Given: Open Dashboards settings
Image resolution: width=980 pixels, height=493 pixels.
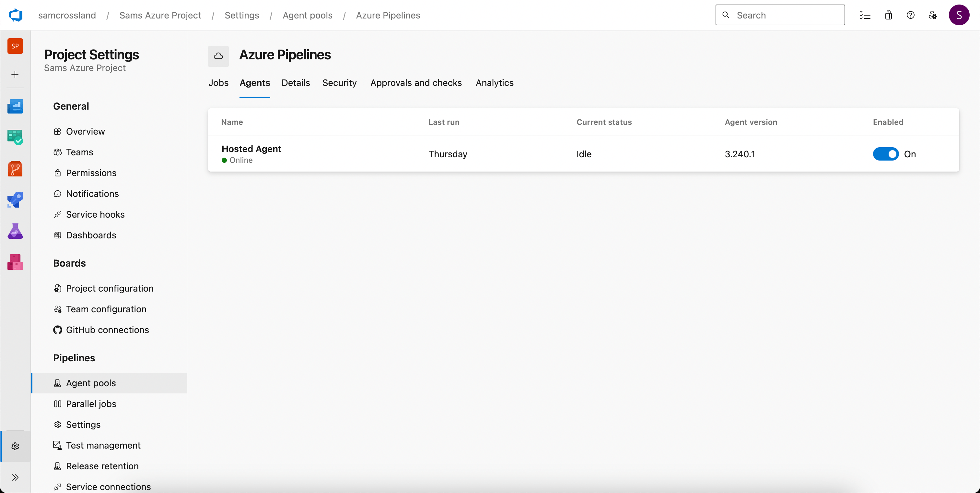Looking at the screenshot, I should pos(91,235).
